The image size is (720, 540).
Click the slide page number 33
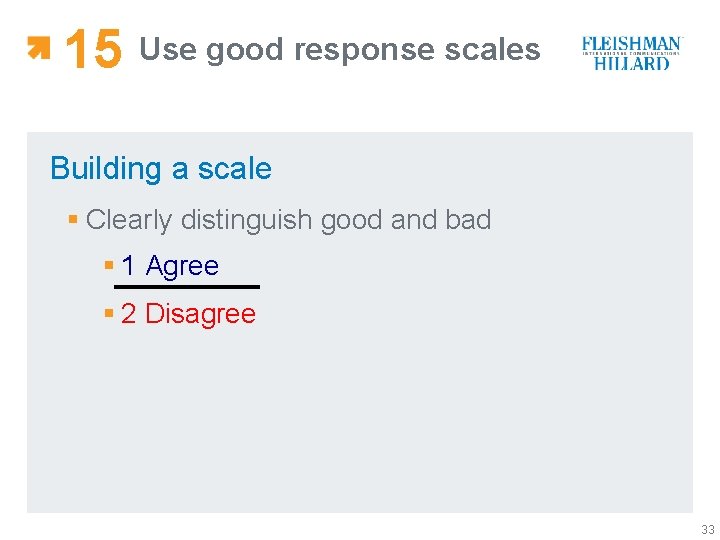[707, 530]
